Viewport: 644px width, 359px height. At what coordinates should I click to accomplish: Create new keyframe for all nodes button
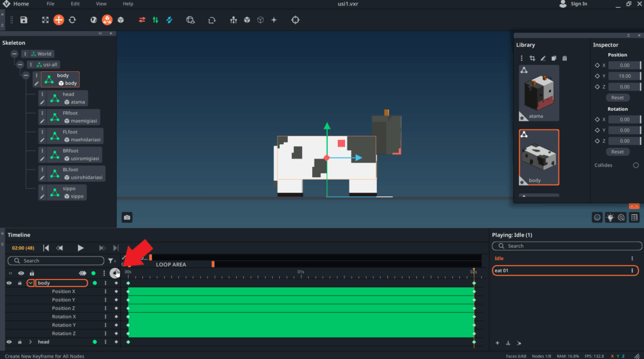click(115, 273)
